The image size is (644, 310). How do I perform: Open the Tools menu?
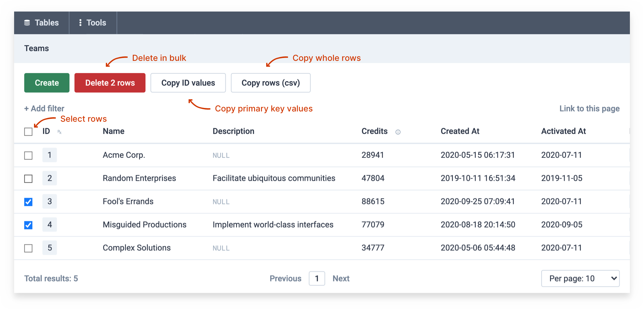coord(93,23)
